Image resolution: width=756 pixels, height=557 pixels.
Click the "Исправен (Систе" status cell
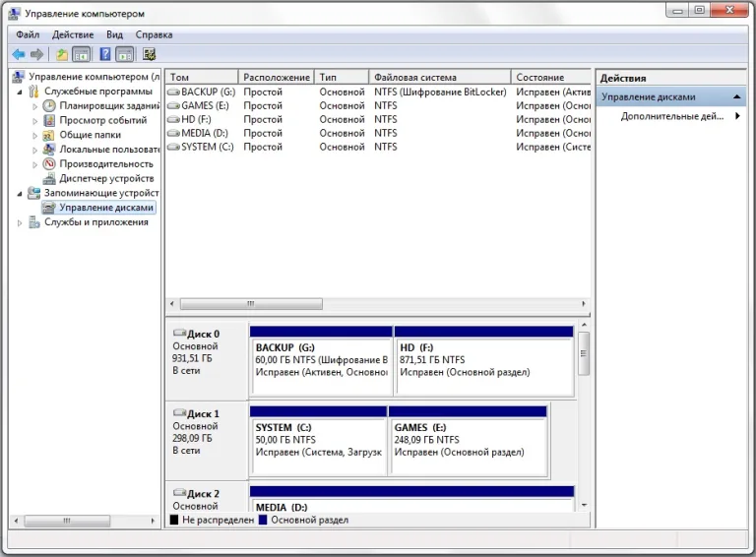tap(553, 147)
